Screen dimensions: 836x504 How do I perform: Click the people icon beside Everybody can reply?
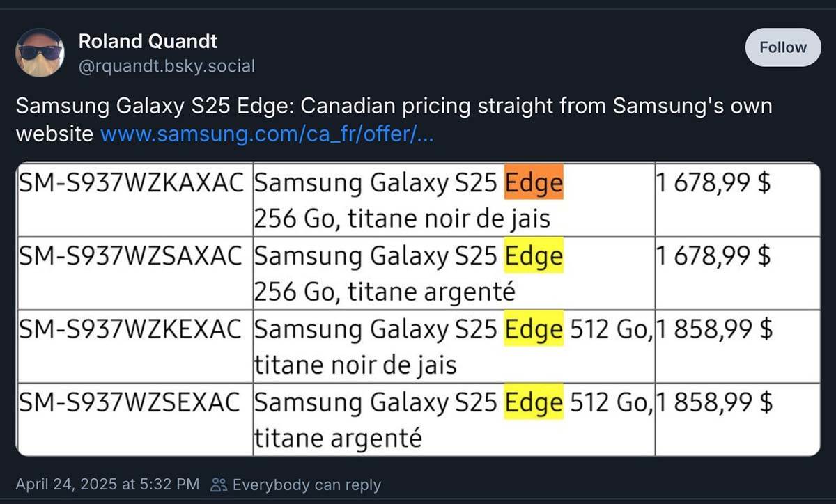pyautogui.click(x=219, y=485)
